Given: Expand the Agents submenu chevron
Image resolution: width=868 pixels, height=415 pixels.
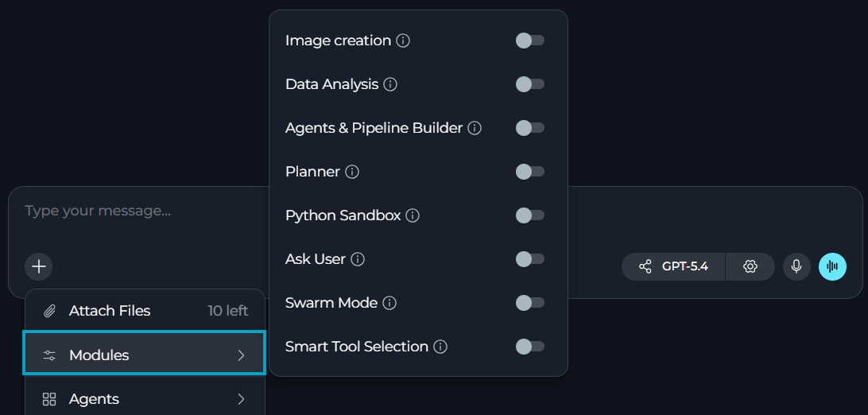Looking at the screenshot, I should click(x=241, y=399).
